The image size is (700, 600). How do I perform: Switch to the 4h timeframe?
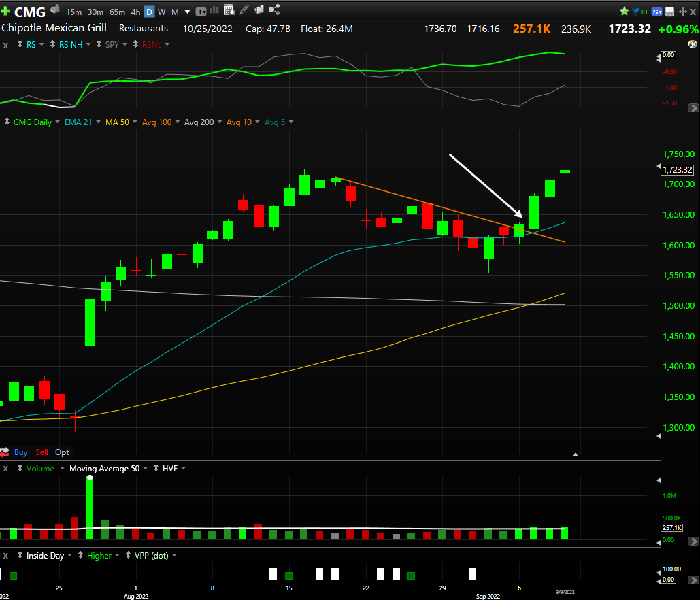[x=136, y=12]
